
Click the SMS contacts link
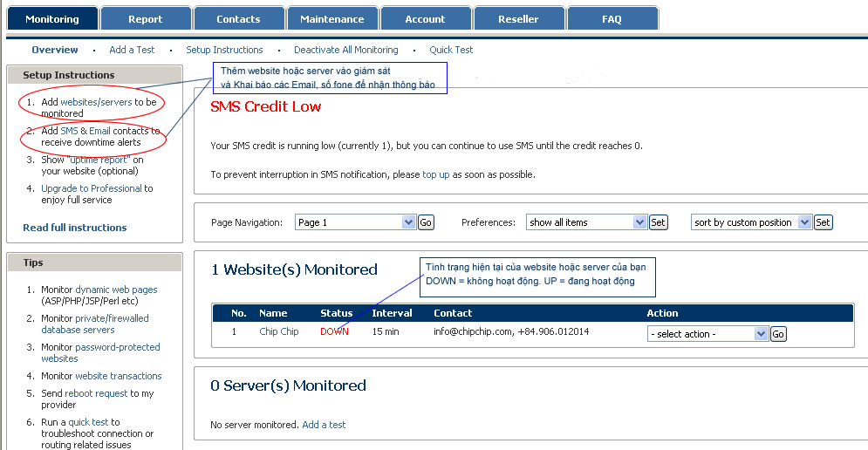coord(69,131)
